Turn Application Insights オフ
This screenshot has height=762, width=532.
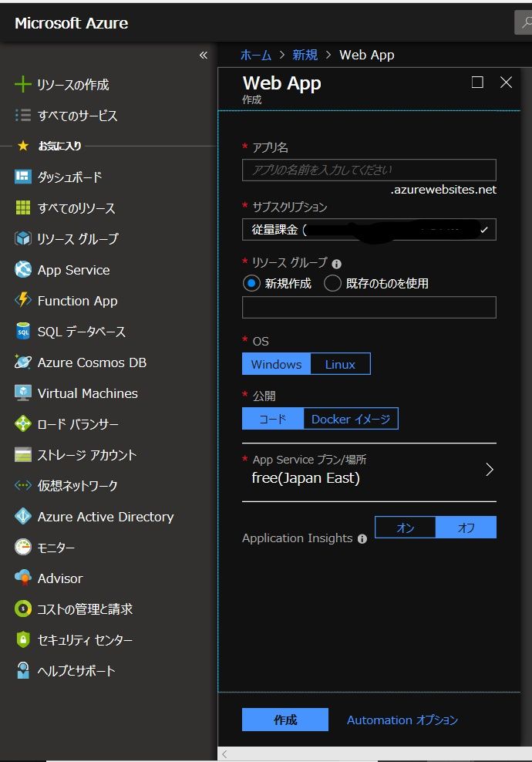466,528
